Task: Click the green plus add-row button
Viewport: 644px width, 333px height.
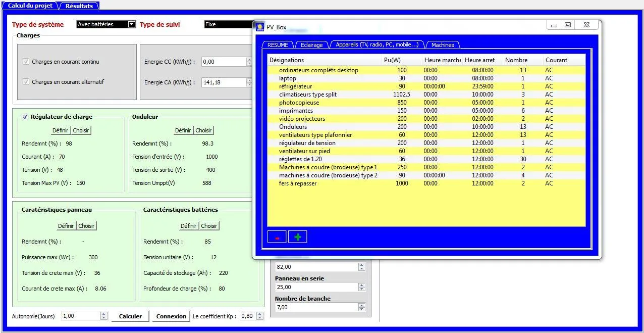Action: pyautogui.click(x=297, y=237)
